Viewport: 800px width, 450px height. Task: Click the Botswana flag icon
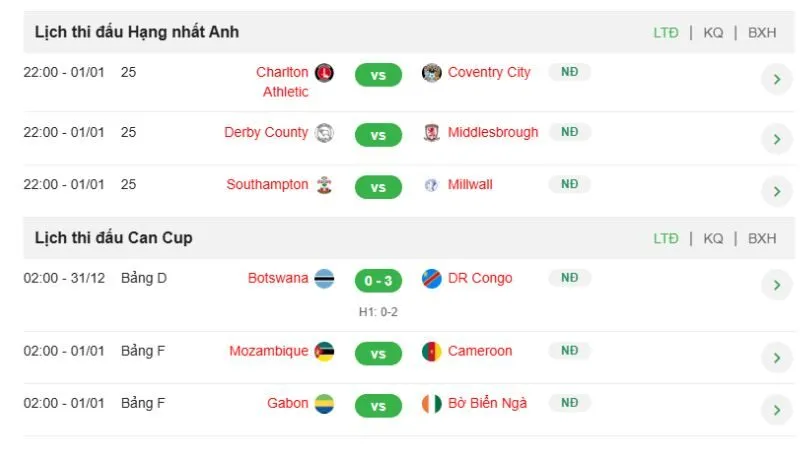[324, 279]
